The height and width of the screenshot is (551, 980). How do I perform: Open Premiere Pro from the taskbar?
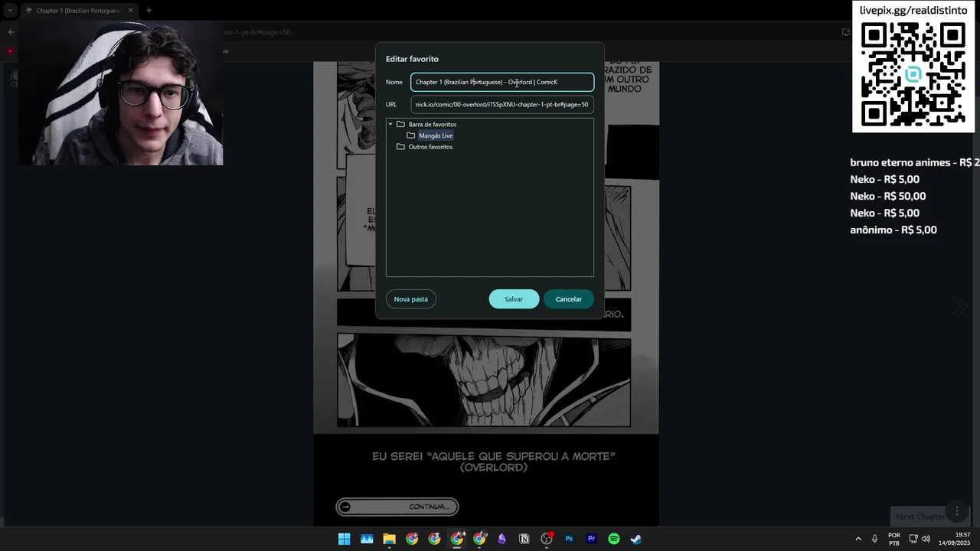point(591,539)
